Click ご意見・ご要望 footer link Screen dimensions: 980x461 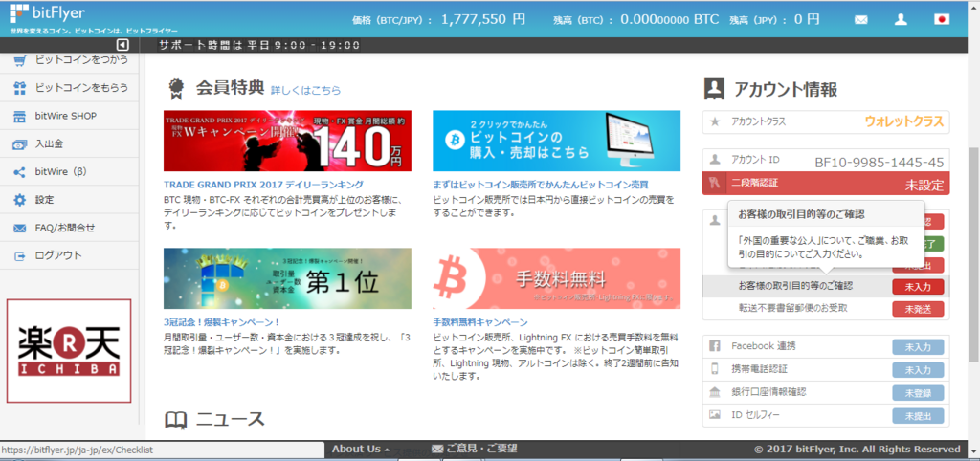[482, 449]
